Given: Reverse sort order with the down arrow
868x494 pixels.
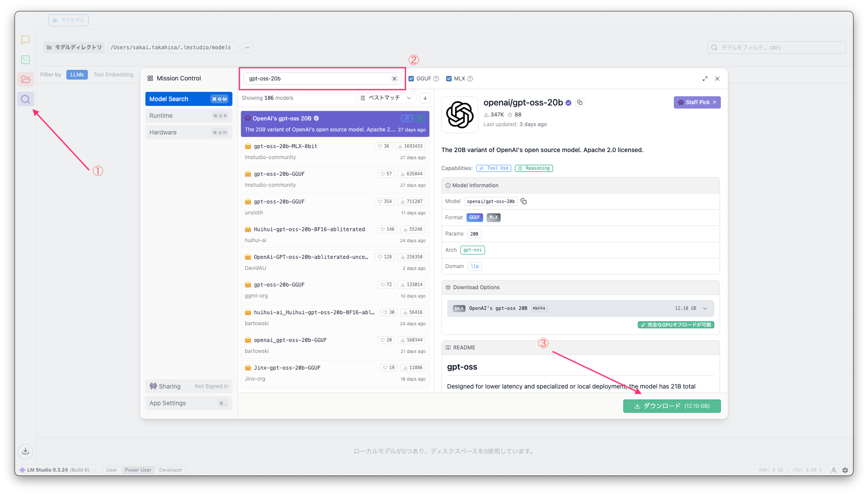Looking at the screenshot, I should [425, 98].
